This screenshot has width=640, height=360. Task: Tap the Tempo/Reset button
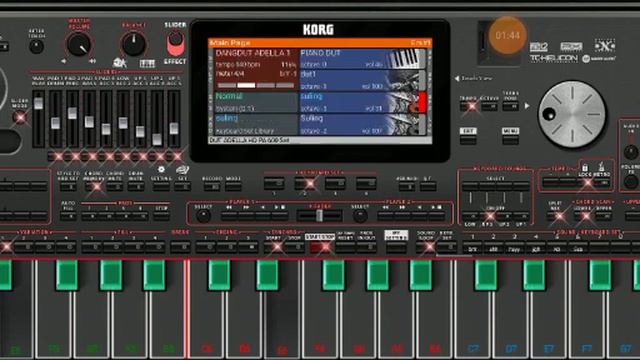pos(345,247)
